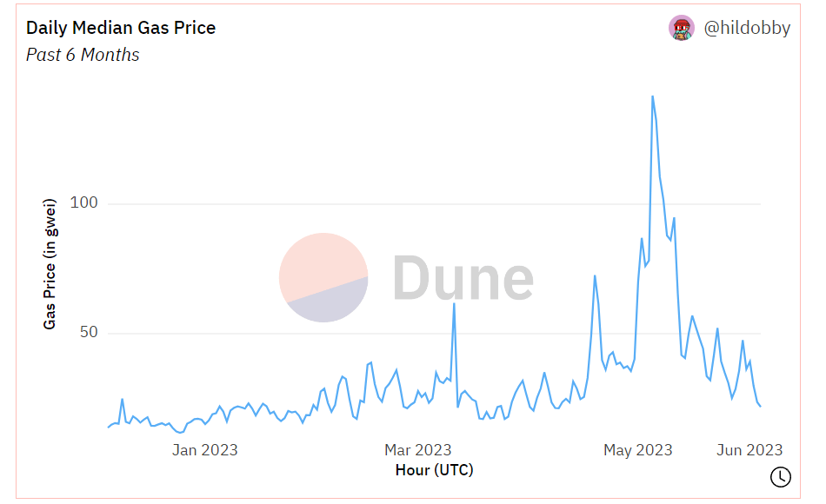Click the clock icon below the chart
The height and width of the screenshot is (504, 826).
(x=780, y=476)
